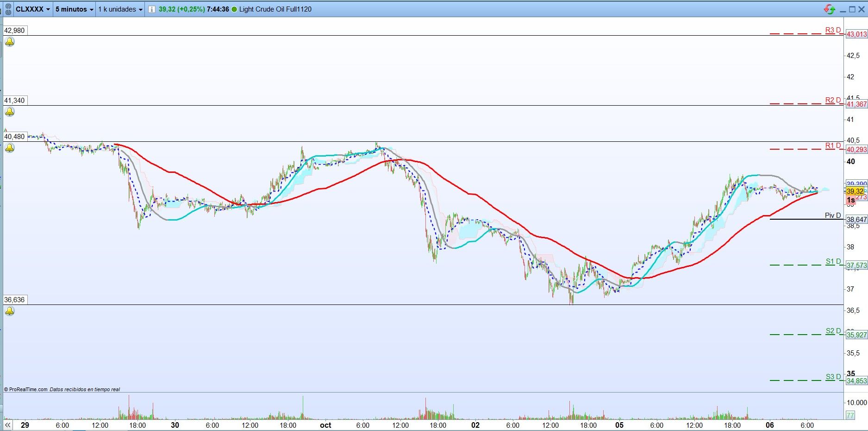
Task: Click the S2 D support label
Action: pyautogui.click(x=833, y=331)
